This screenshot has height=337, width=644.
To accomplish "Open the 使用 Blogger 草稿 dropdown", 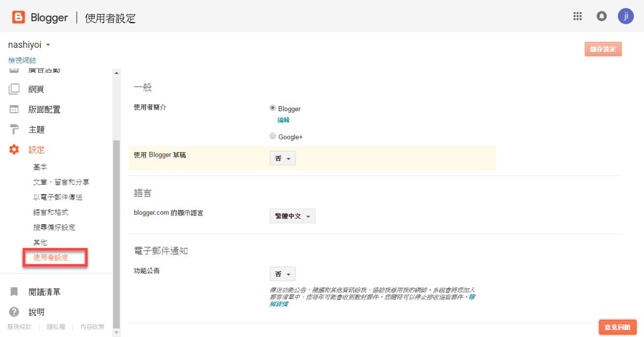I will pos(282,158).
